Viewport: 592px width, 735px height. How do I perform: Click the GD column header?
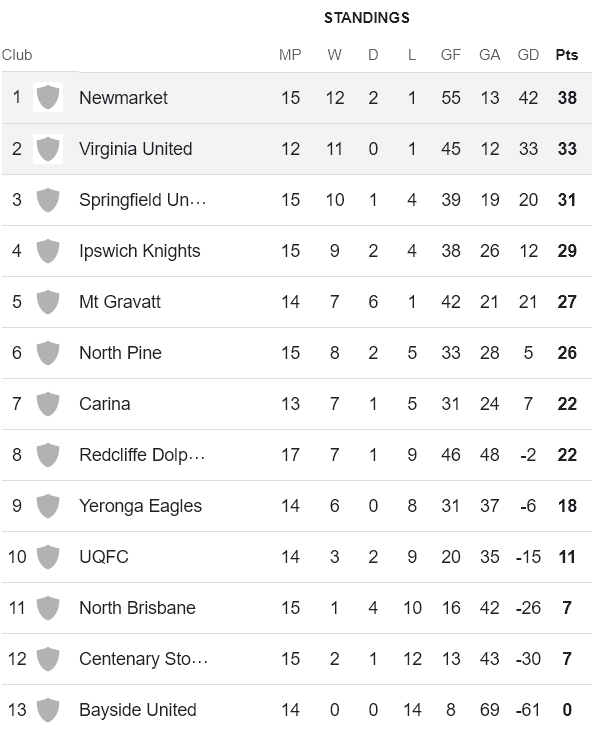tap(528, 55)
